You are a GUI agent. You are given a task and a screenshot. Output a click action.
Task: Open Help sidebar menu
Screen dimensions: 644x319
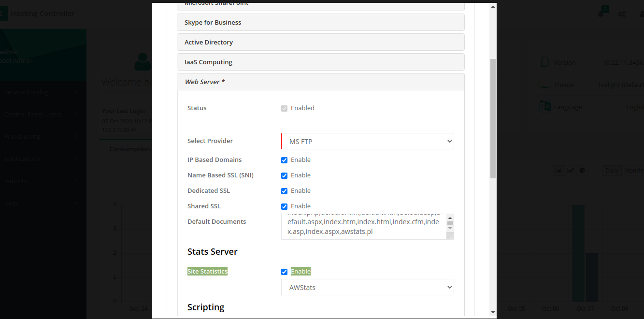click(43, 203)
